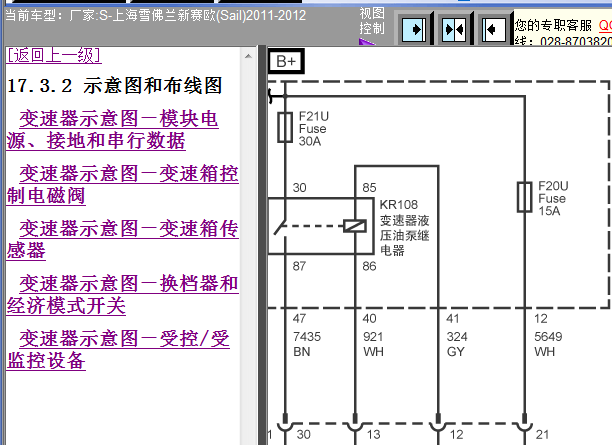Click wire label 324 GY

pos(456,344)
